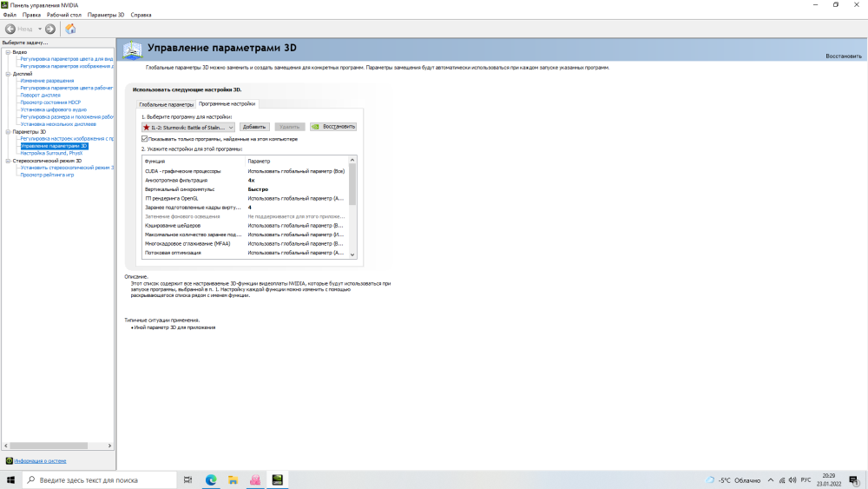Click the Восстановить link at top right
This screenshot has width=868, height=489.
[x=844, y=56]
